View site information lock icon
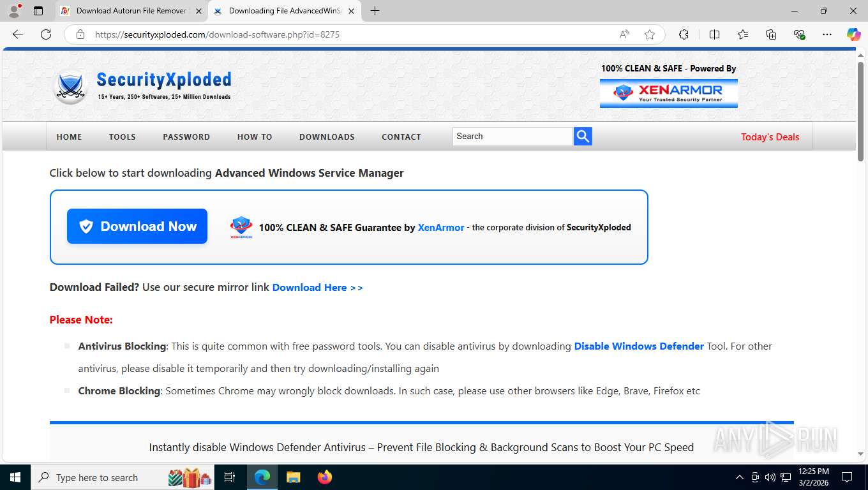Viewport: 868px width, 490px height. (80, 34)
